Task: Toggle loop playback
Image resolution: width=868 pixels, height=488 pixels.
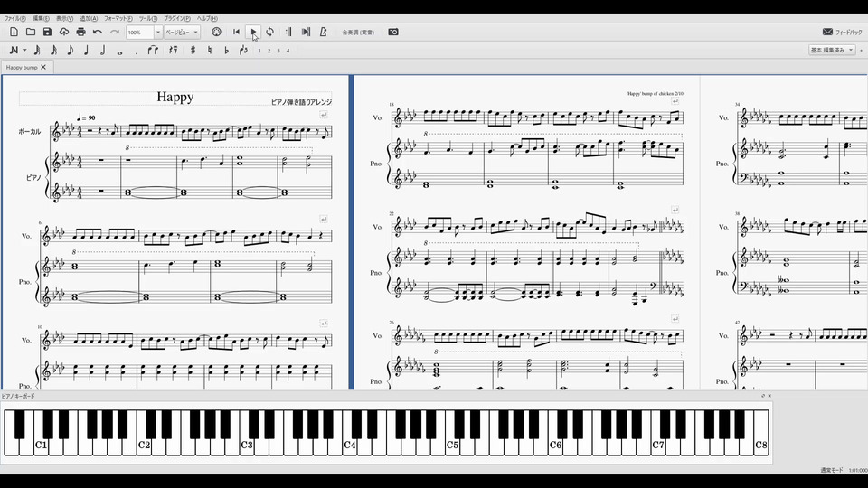Action: pos(269,33)
